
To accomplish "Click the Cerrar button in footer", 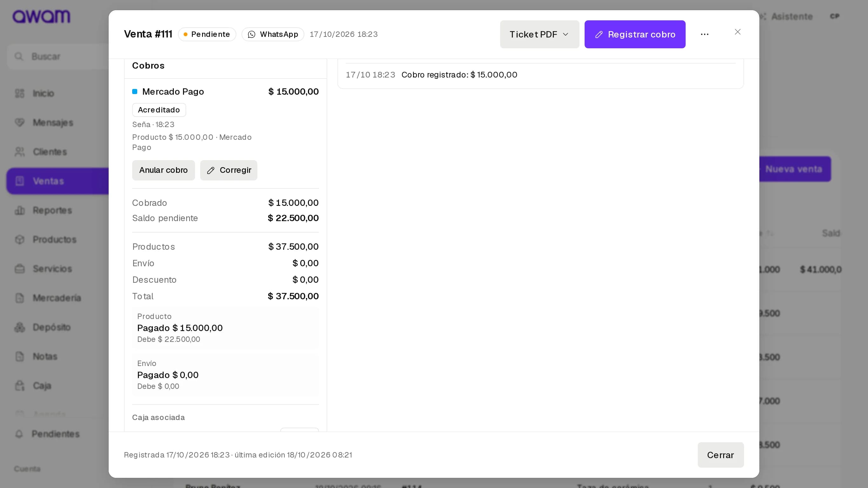I will tap(720, 455).
